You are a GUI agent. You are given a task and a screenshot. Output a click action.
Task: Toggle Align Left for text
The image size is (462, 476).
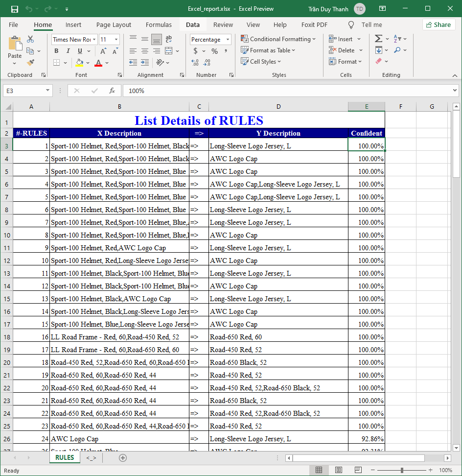pyautogui.click(x=133, y=51)
